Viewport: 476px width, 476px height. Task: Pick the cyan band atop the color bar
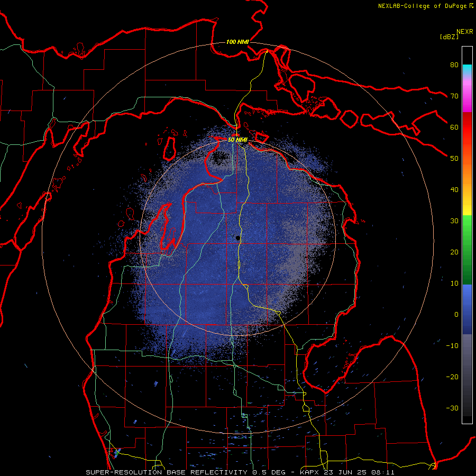467,69
